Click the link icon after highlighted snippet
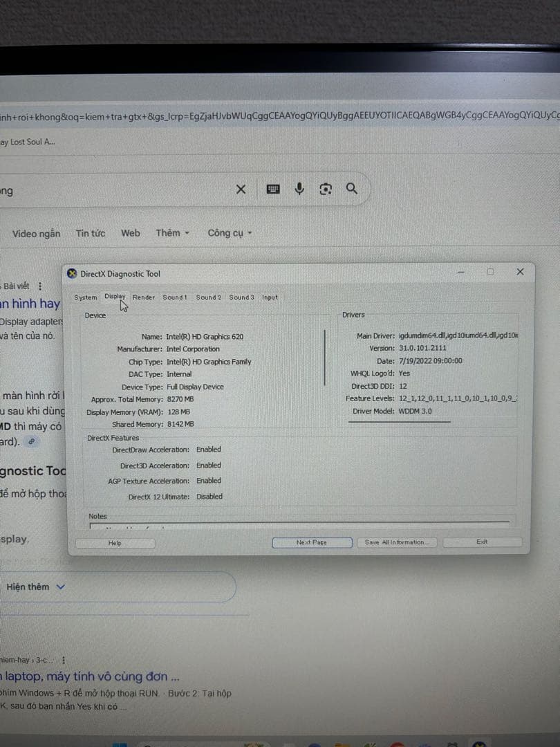Image resolution: width=560 pixels, height=747 pixels. [x=31, y=441]
